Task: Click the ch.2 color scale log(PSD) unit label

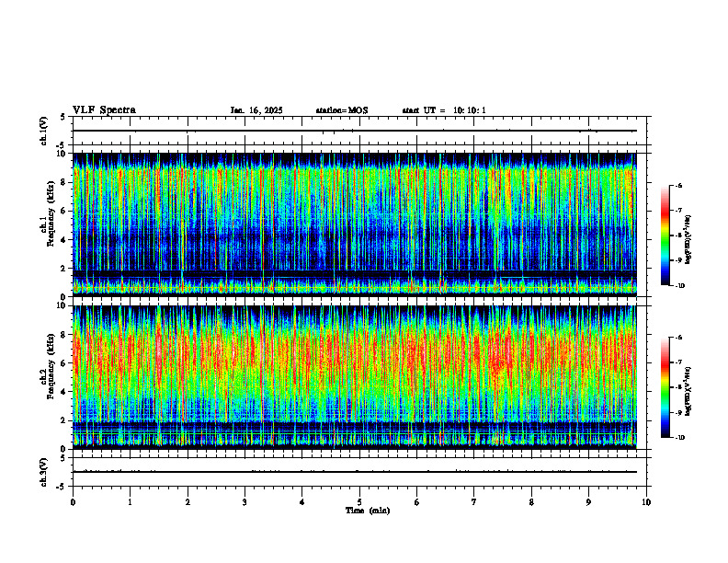Action: click(x=688, y=391)
